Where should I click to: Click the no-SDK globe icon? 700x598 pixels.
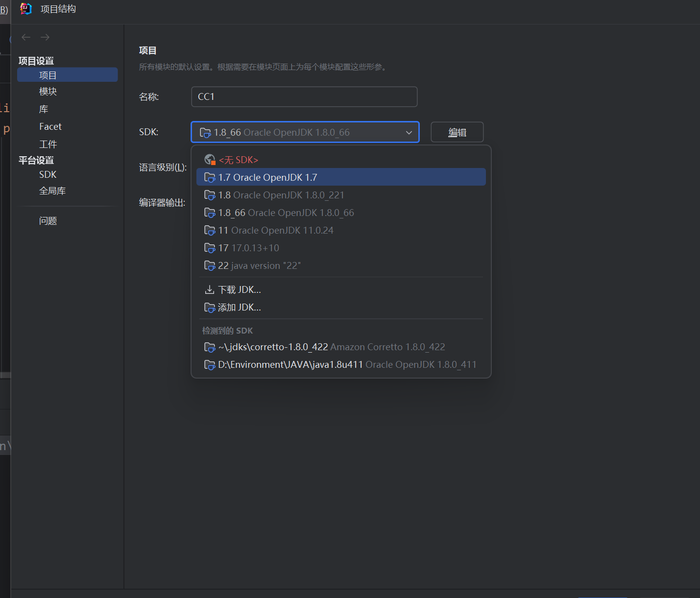click(210, 160)
